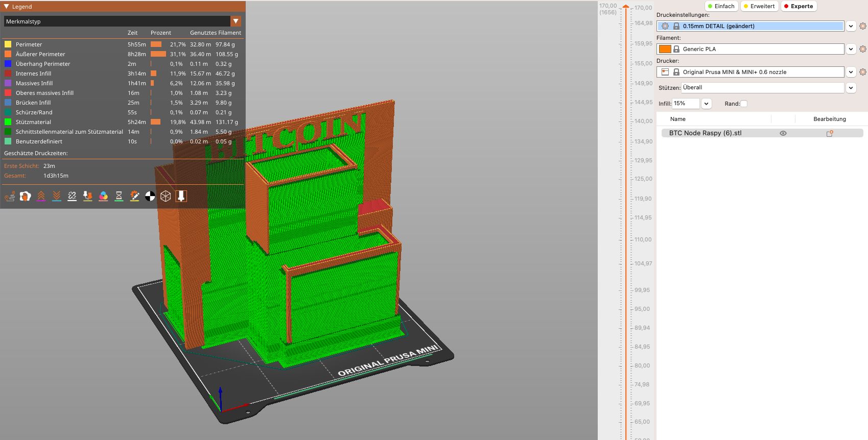Click the Gesamt print time 1d3h15m

pyautogui.click(x=56, y=176)
